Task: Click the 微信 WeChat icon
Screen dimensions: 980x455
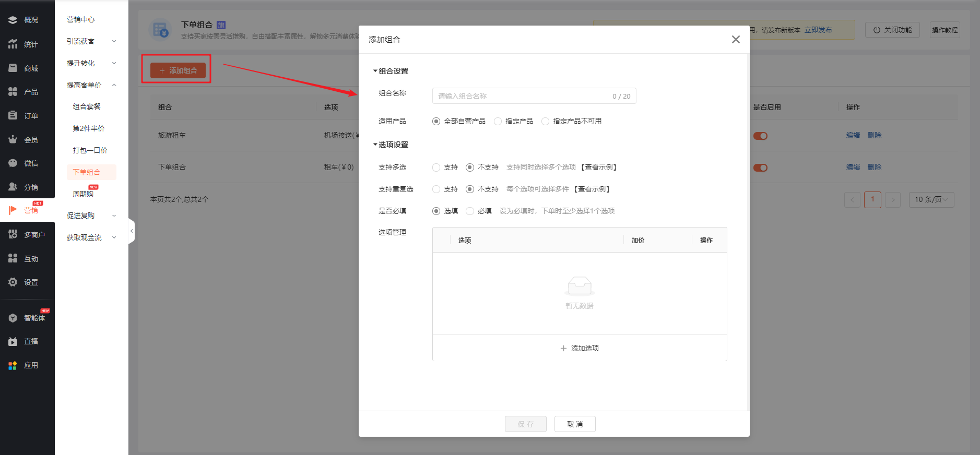Action: point(13,163)
